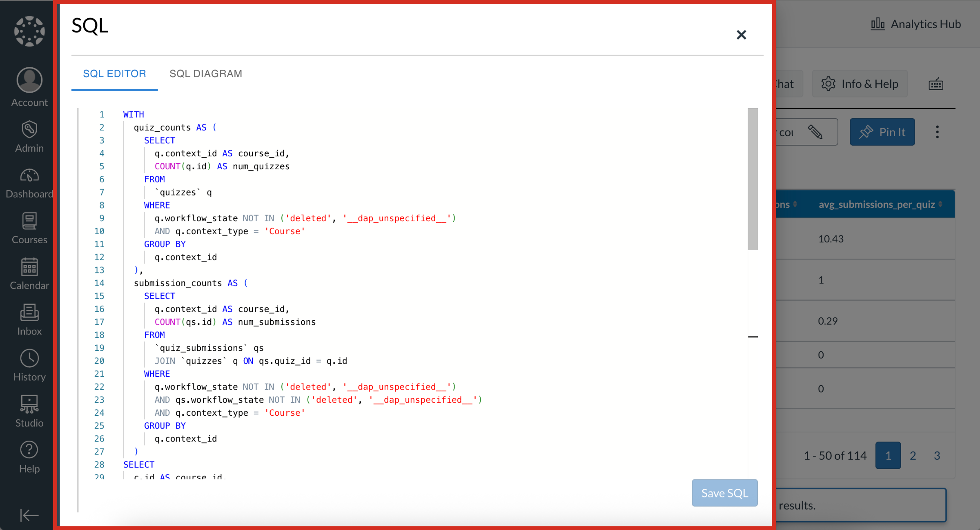980x530 pixels.
Task: Click line 14 submission_counts text
Action: pyautogui.click(x=177, y=283)
